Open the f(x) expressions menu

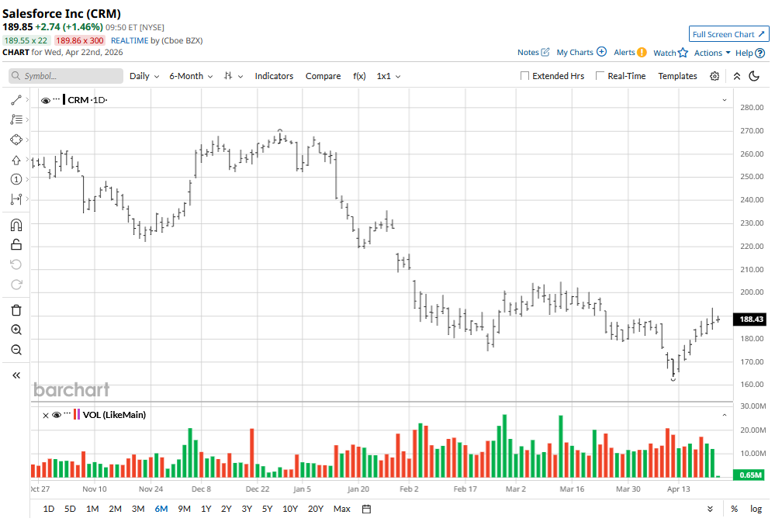coord(359,76)
